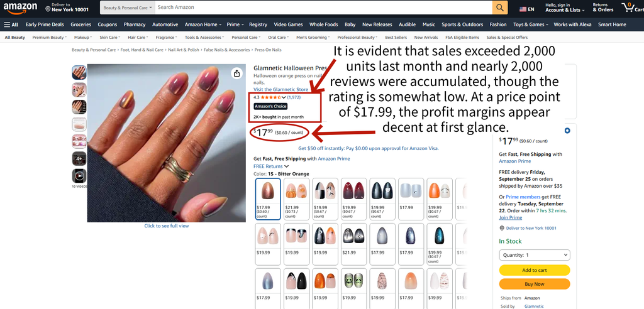Image resolution: width=644 pixels, height=309 pixels.
Task: Select the ghost design orange nails swatch
Action: (440, 199)
